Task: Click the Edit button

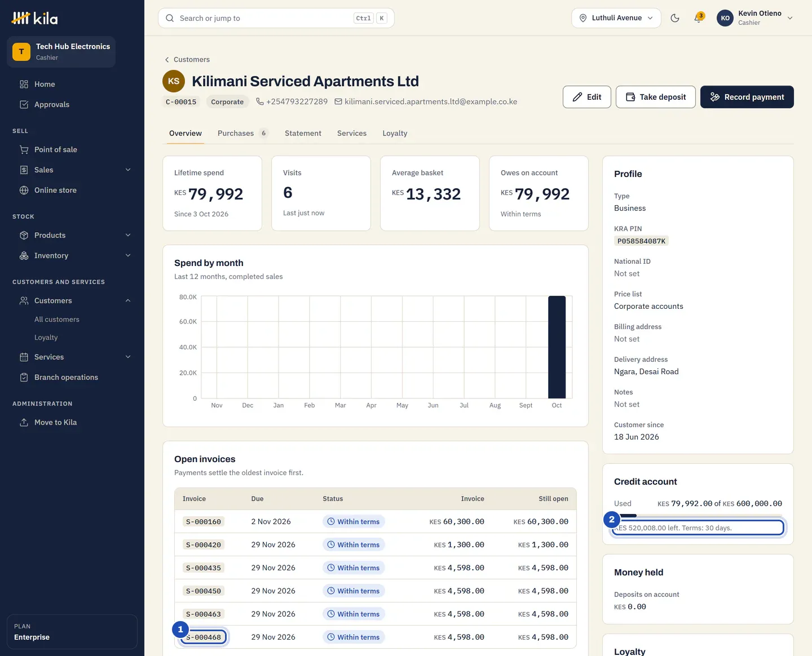Action: point(586,97)
